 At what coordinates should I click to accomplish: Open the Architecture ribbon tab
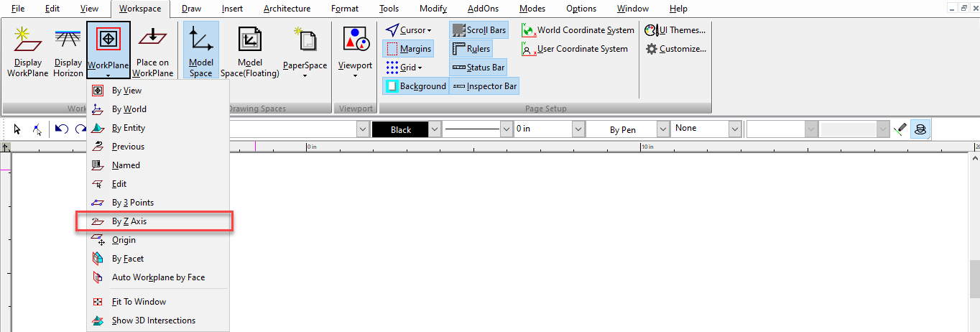[x=287, y=9]
